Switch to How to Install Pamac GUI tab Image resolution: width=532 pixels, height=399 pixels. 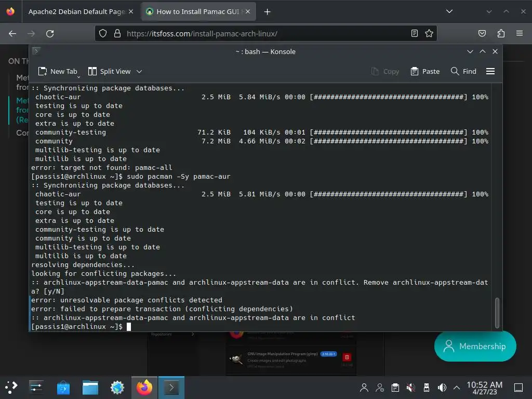click(x=198, y=11)
